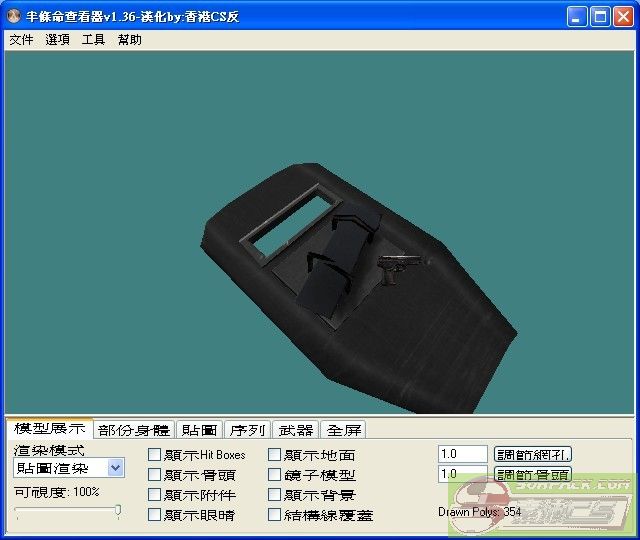Switch to the 序列 tab
640x540 pixels.
[x=247, y=430]
